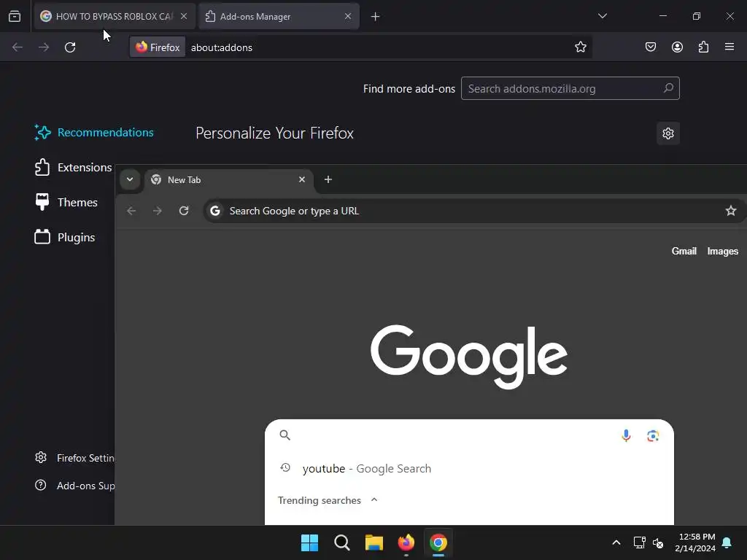Bookmark this tab with Chrome star icon
This screenshot has height=560, width=747.
[x=731, y=211]
